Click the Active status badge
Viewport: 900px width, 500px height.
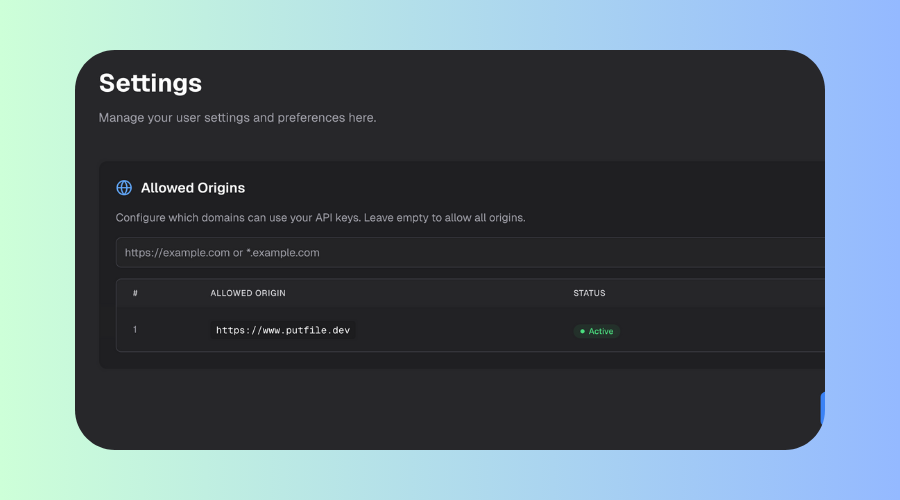coord(596,331)
